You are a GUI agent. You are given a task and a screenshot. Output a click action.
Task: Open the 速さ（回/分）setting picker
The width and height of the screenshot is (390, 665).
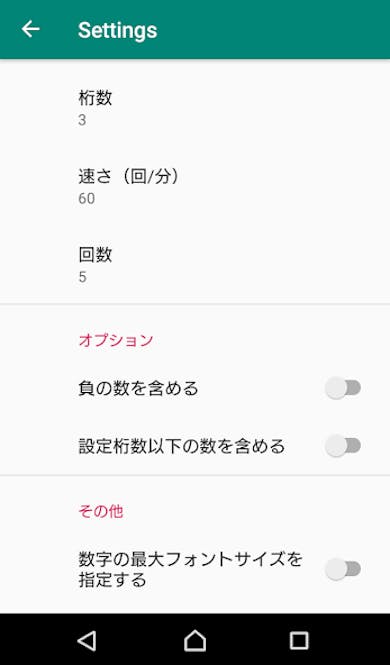tap(195, 186)
